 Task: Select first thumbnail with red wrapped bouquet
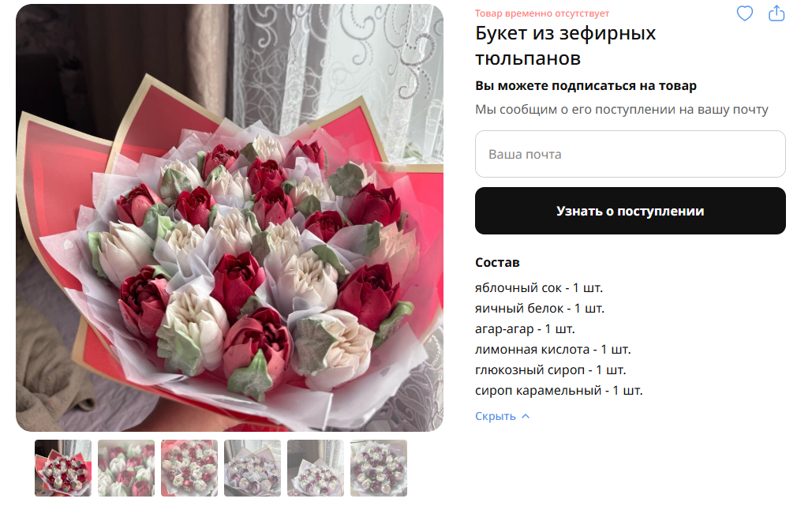click(63, 468)
